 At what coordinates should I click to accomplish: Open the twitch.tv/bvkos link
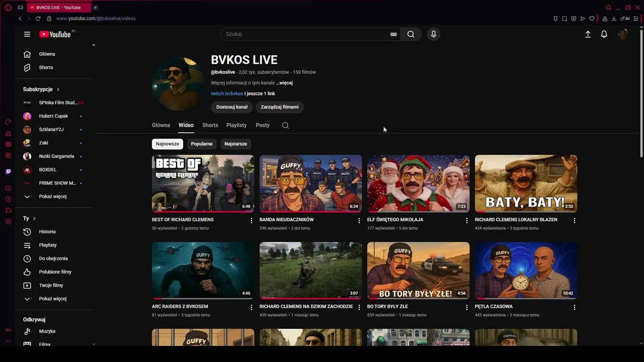point(227,94)
